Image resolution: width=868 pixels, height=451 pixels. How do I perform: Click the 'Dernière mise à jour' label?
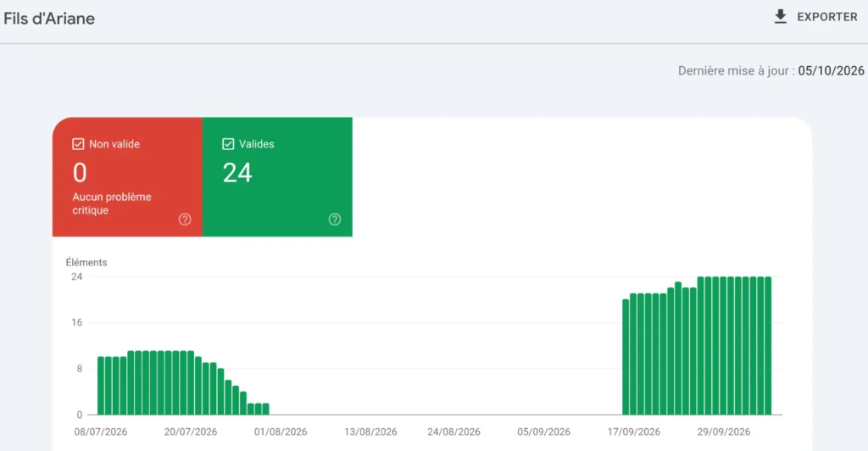(x=733, y=71)
